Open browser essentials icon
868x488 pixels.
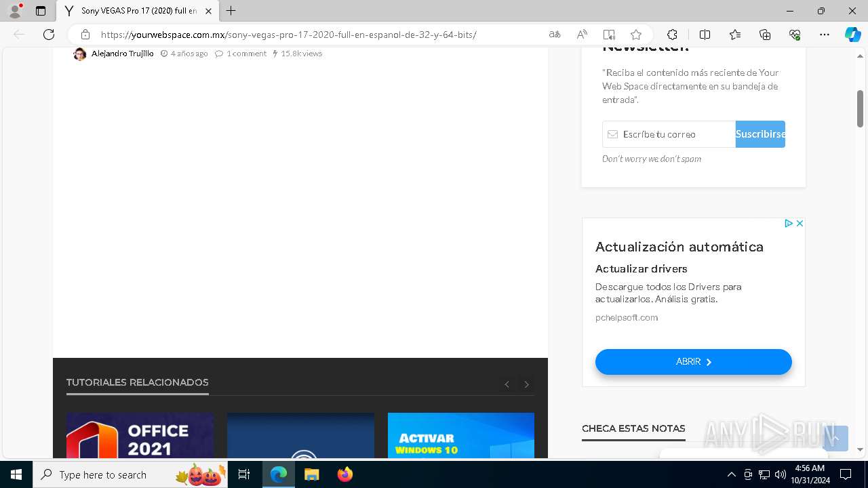[x=795, y=35]
